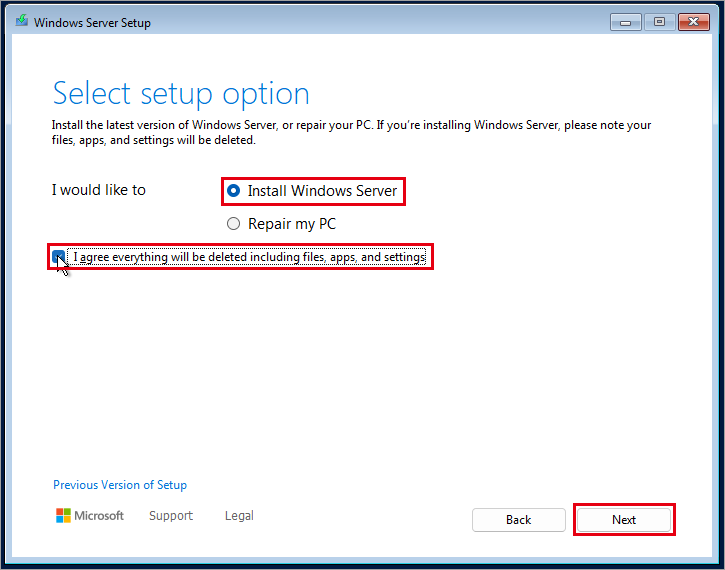
Task: Click the Back button
Action: (x=518, y=520)
